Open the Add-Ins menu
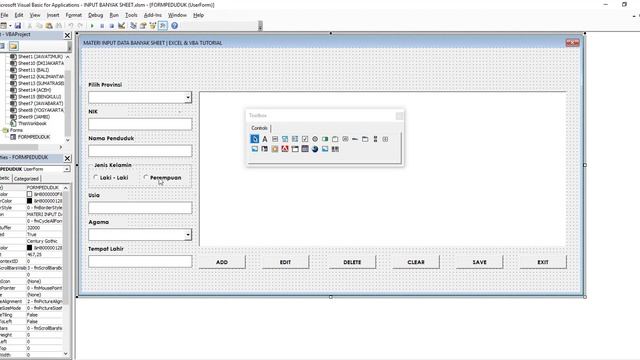The image size is (640, 360). click(153, 15)
